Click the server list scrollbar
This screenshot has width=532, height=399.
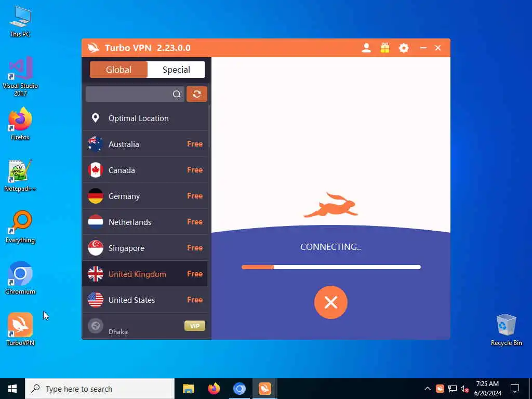coord(209,126)
